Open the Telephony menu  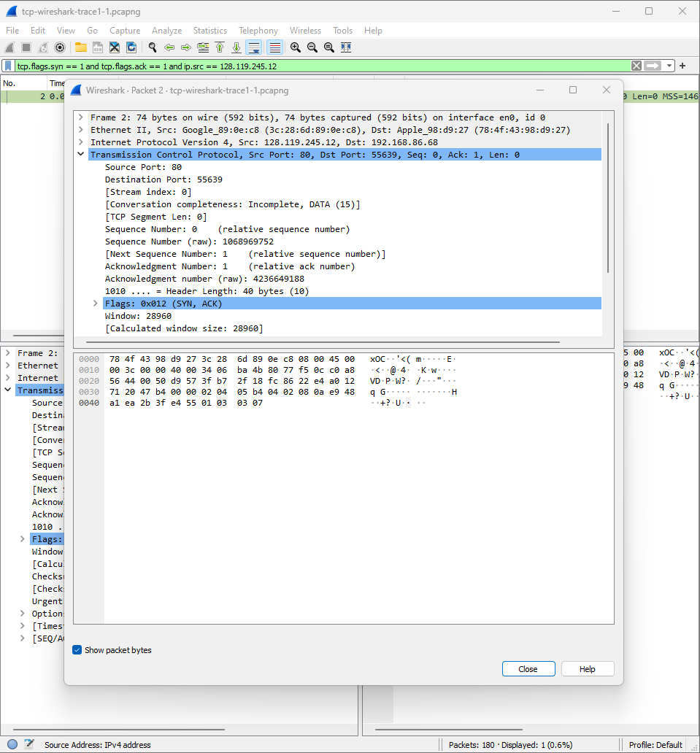[258, 30]
